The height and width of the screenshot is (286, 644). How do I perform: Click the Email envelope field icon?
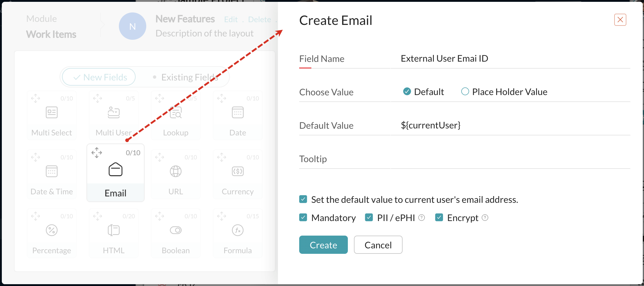click(x=116, y=169)
